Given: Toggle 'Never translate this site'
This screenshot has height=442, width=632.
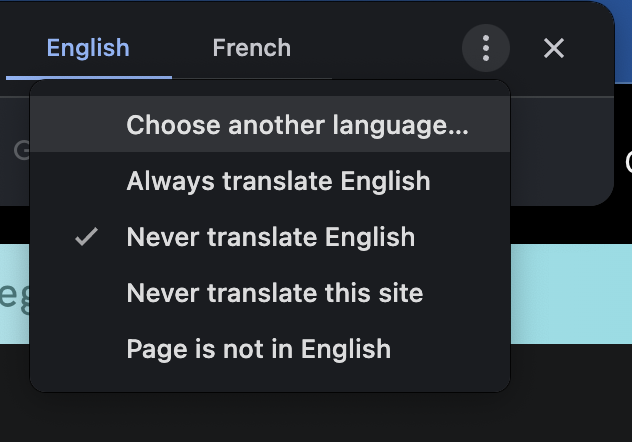Looking at the screenshot, I should [x=275, y=293].
